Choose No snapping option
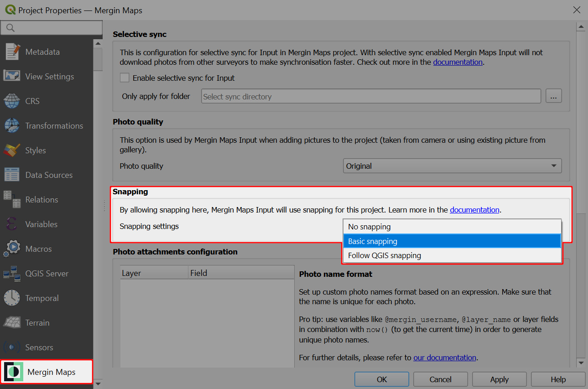The height and width of the screenshot is (389, 588). 452,227
